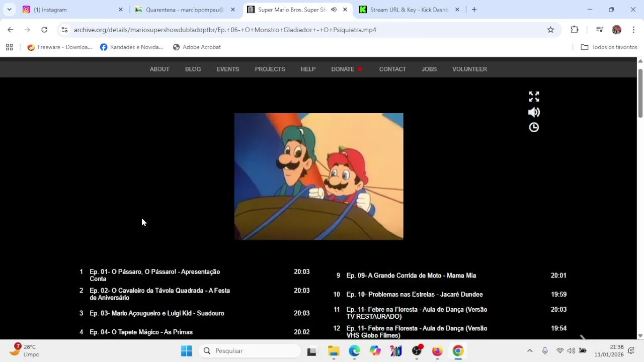The height and width of the screenshot is (362, 644).
Task: Open Todos os favoritos folder
Action: 609,47
